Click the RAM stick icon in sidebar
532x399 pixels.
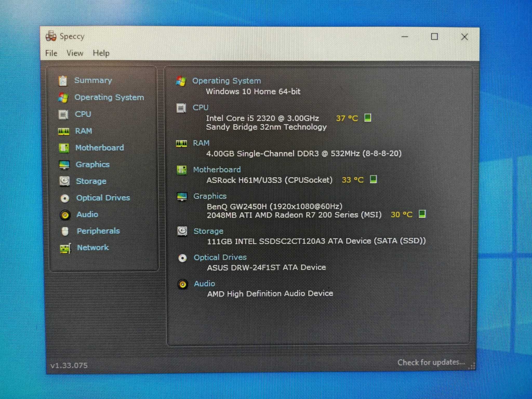[64, 131]
